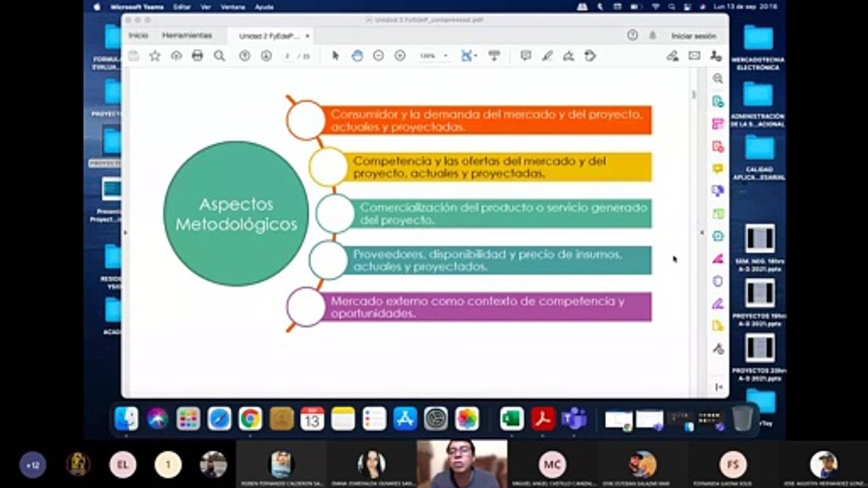Click the orange Consumidor y la demanda bar
This screenshot has height=488, width=868.
click(486, 120)
